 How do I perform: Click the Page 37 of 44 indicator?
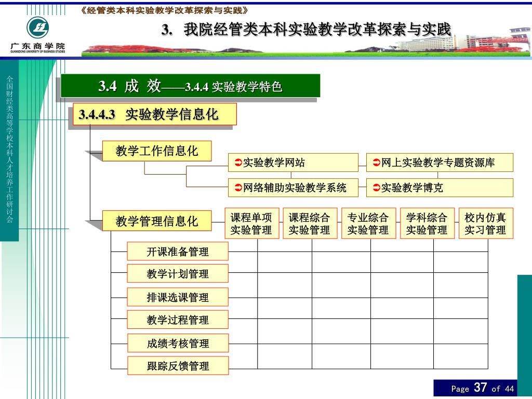click(475, 388)
